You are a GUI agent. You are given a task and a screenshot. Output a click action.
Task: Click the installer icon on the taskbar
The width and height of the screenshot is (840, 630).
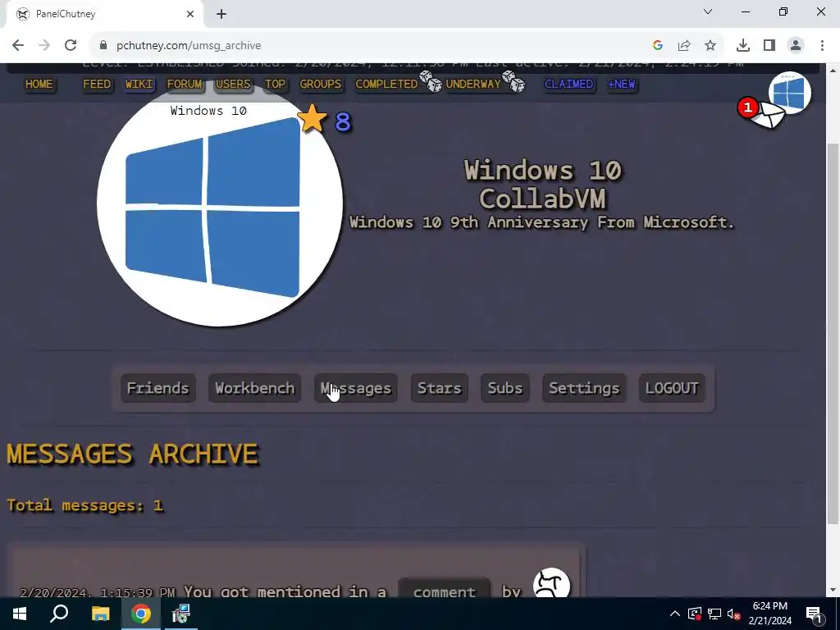[181, 614]
